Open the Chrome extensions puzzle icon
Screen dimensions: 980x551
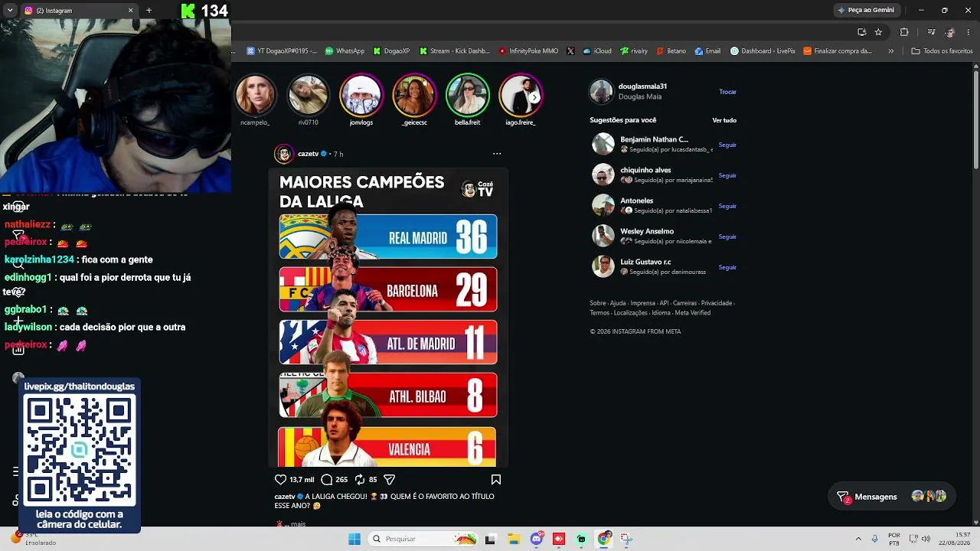(x=904, y=32)
